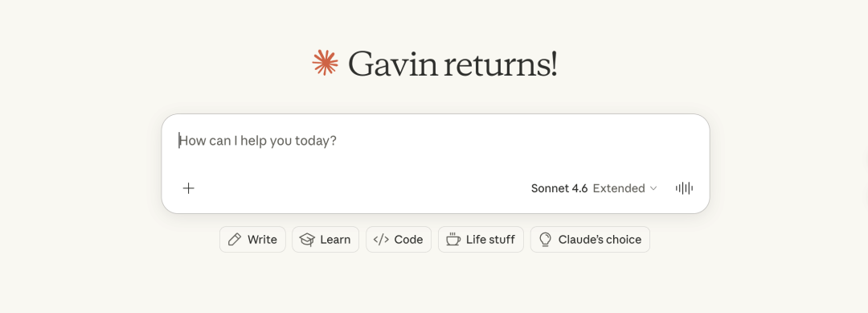Viewport: 868px width, 313px height.
Task: Toggle the Extended thinking label
Action: point(619,188)
